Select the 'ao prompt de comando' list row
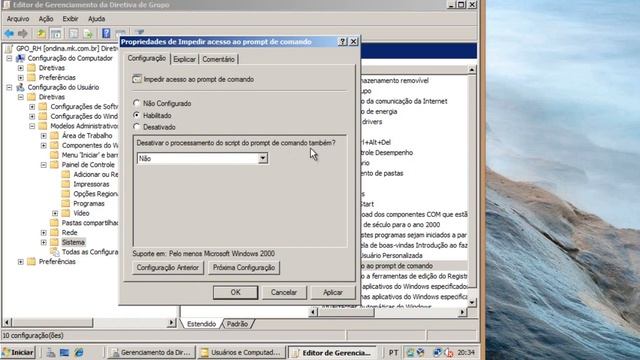Image resolution: width=640 pixels, height=360 pixels. (413, 266)
